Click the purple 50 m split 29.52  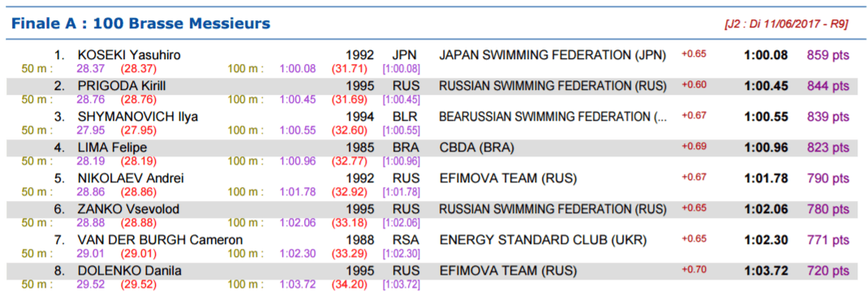(90, 285)
